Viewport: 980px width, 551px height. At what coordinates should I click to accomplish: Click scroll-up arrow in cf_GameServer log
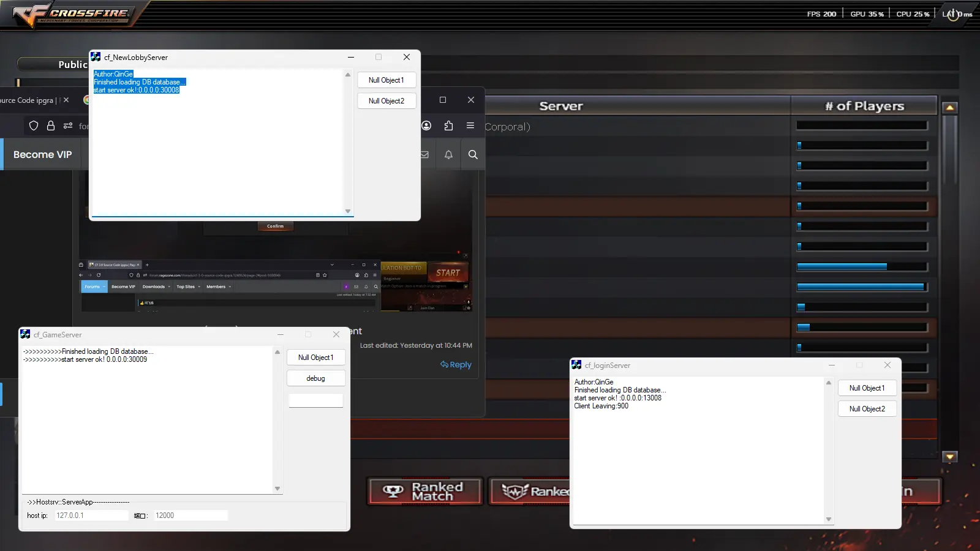277,352
